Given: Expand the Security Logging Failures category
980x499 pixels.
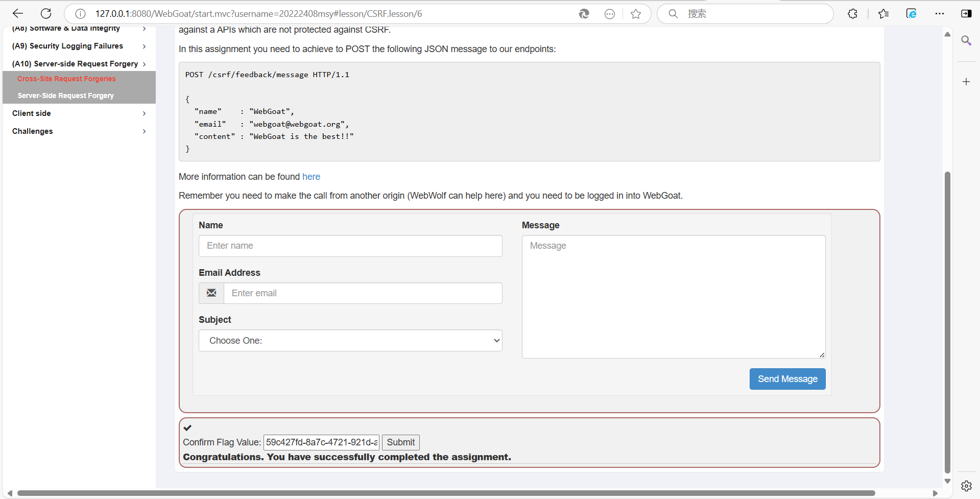Looking at the screenshot, I should click(79, 46).
